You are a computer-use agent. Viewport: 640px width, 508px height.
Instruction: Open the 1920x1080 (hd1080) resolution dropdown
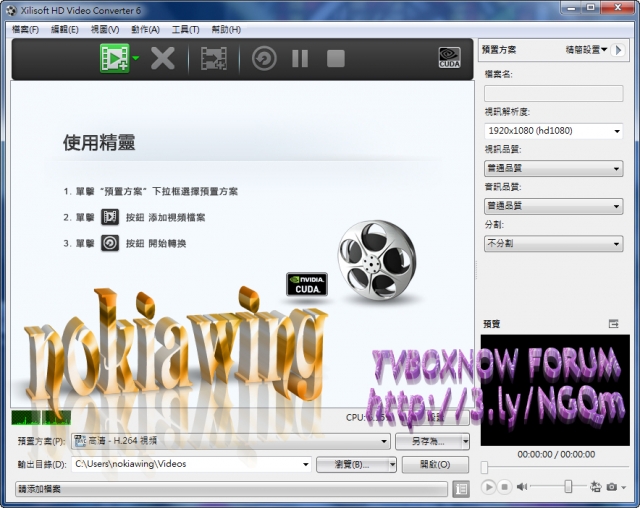click(552, 131)
